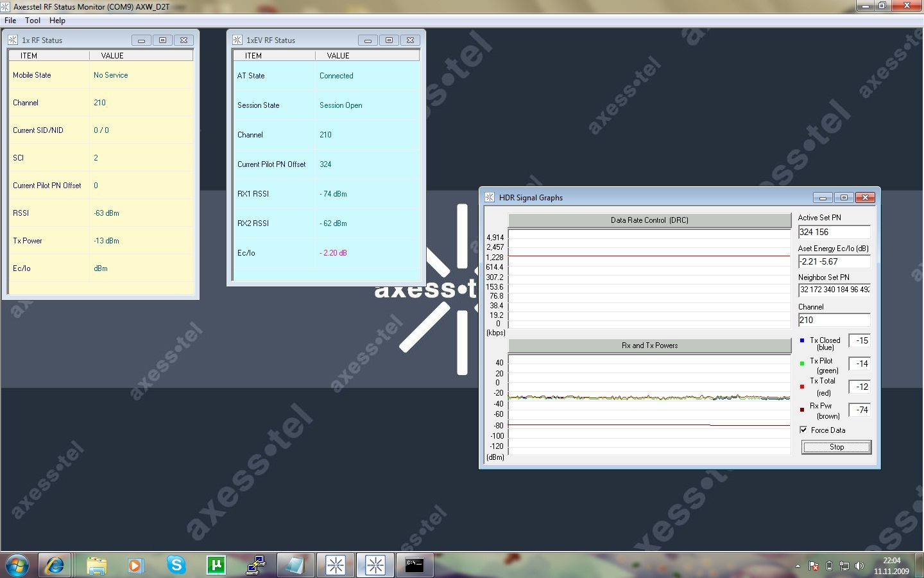Maximize the 1x RF Status window

tap(162, 40)
